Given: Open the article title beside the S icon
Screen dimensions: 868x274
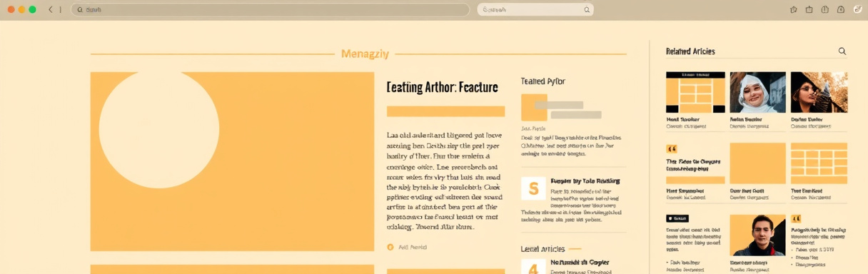Looking at the screenshot, I should click(585, 181).
